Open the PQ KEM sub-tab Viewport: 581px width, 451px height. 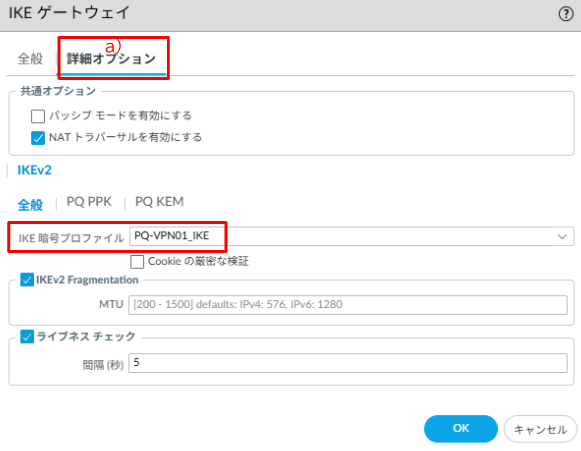coord(159,202)
